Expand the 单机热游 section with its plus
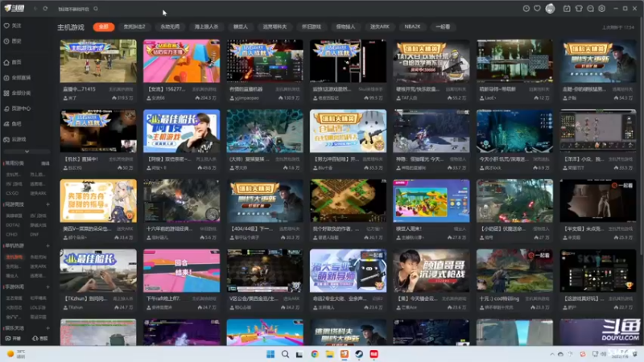The width and height of the screenshot is (644, 362). [x=47, y=246]
